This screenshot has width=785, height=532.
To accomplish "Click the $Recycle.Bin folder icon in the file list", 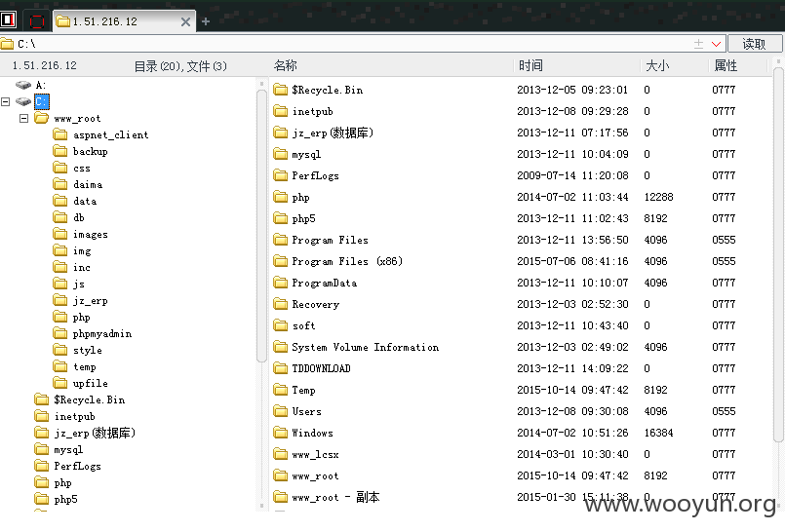I will (x=281, y=90).
